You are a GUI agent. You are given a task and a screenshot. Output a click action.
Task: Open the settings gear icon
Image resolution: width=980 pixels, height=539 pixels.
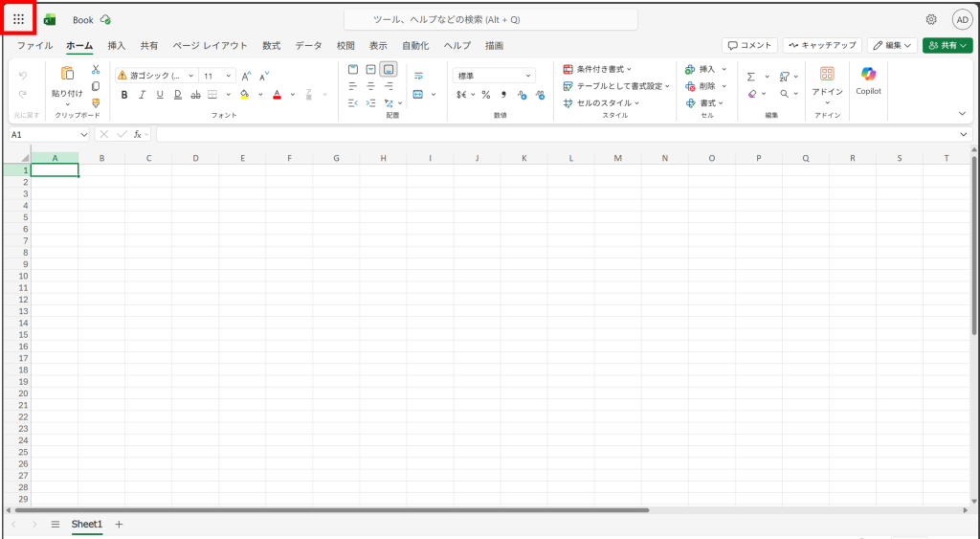931,19
